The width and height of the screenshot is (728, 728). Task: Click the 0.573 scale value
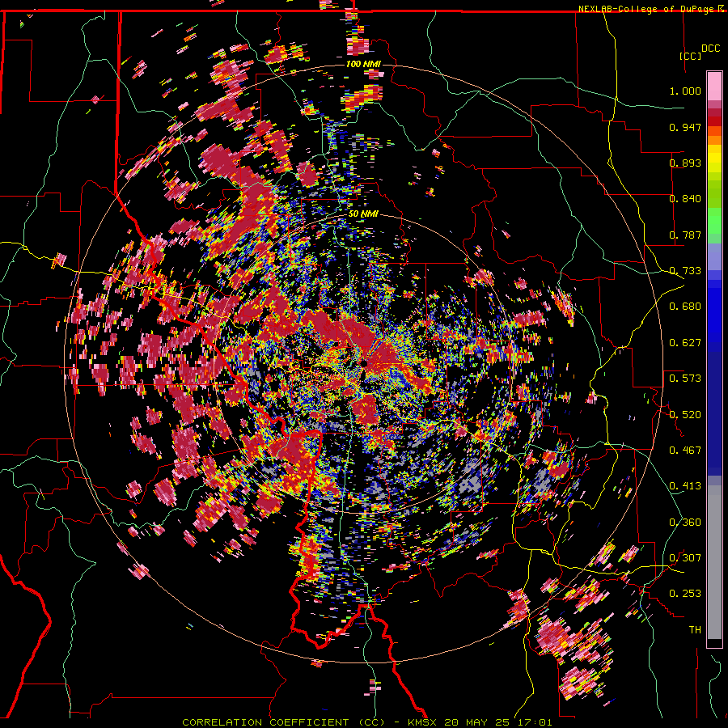685,379
